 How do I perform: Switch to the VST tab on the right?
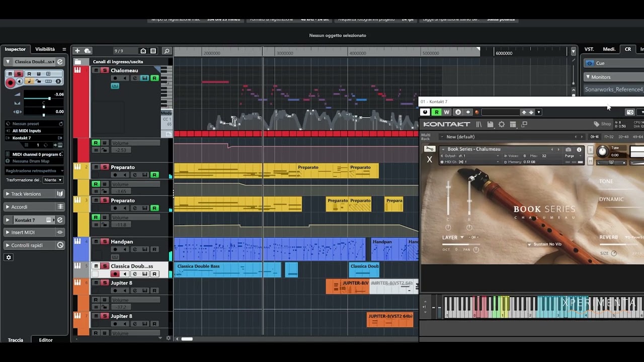[589, 49]
